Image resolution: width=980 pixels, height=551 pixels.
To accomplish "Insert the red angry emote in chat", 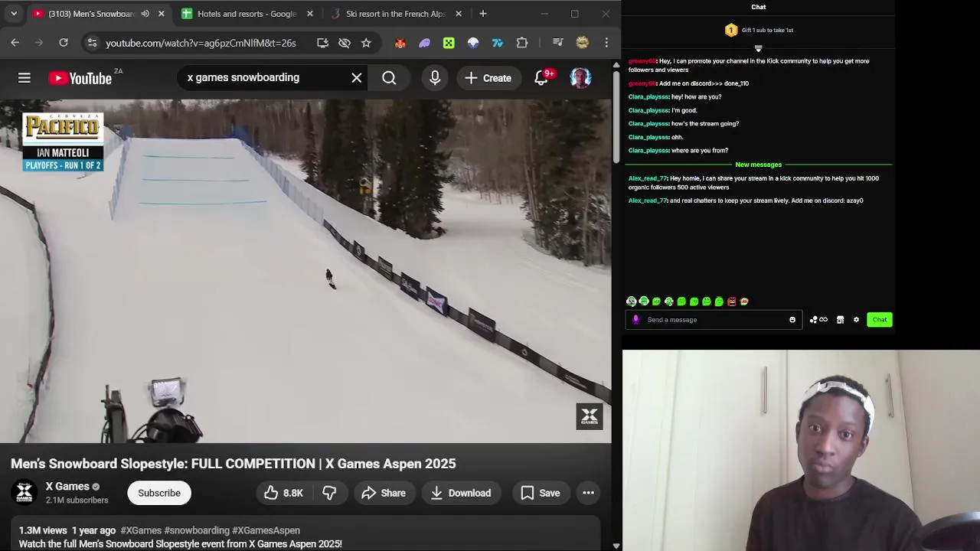I will pyautogui.click(x=731, y=302).
